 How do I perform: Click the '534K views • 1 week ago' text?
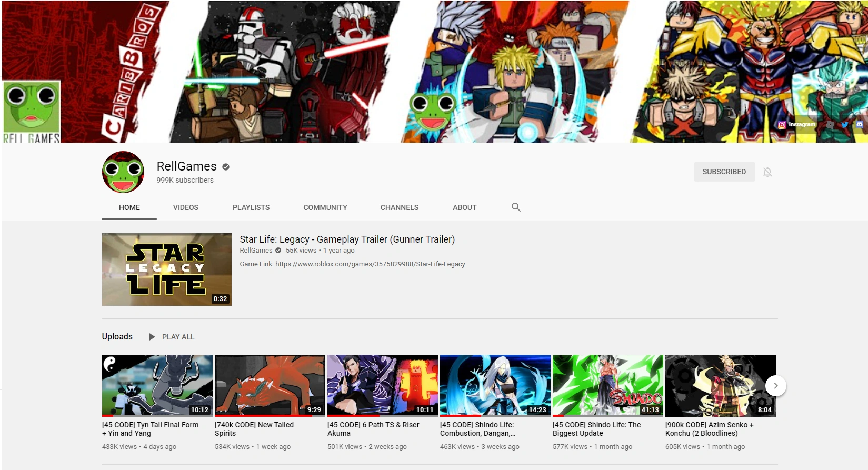253,447
